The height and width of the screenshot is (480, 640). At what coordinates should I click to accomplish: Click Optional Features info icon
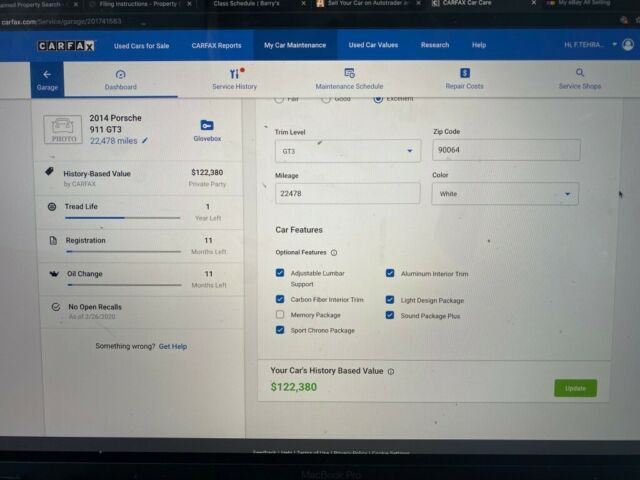click(x=334, y=253)
